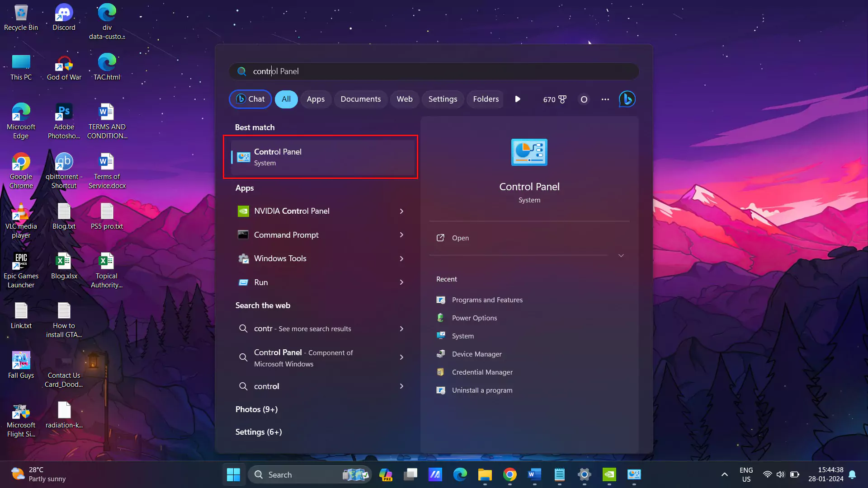Click the All filter toggle

[x=286, y=99]
